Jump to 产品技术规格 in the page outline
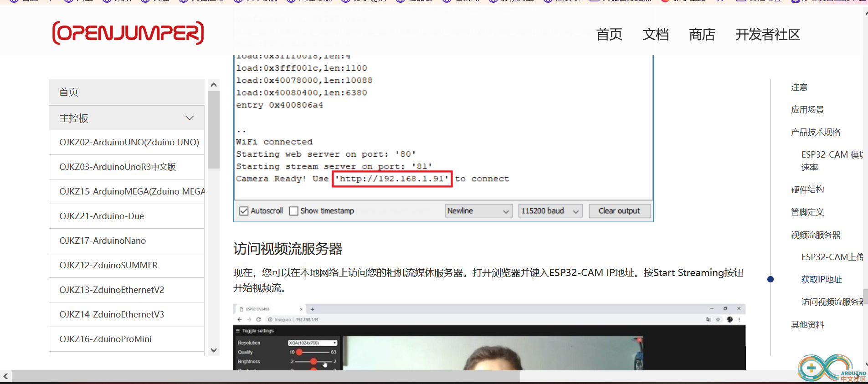This screenshot has height=384, width=868. (816, 132)
